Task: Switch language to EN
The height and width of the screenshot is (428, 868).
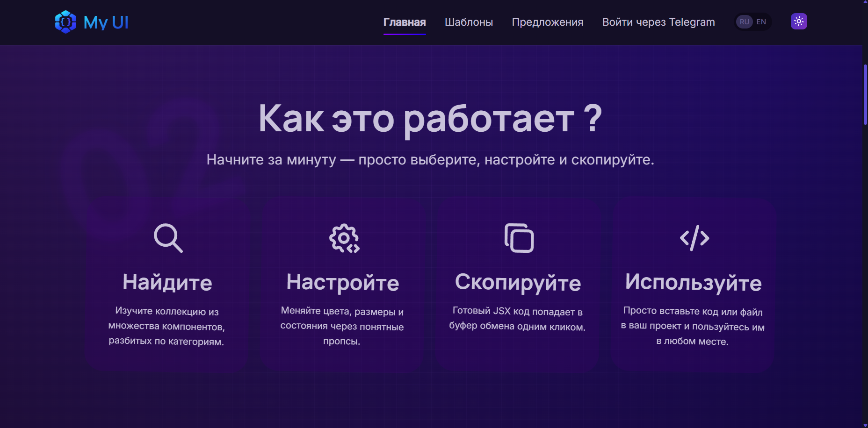Action: coord(761,22)
